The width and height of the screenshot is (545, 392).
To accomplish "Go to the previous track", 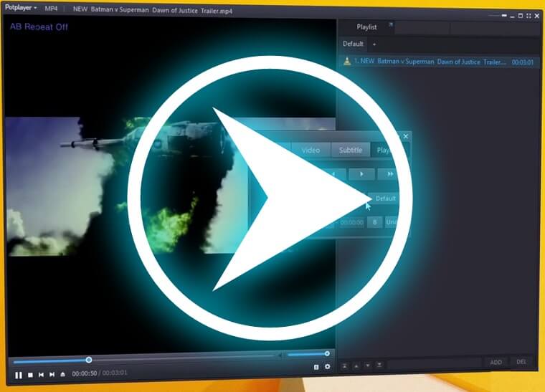I will point(41,375).
